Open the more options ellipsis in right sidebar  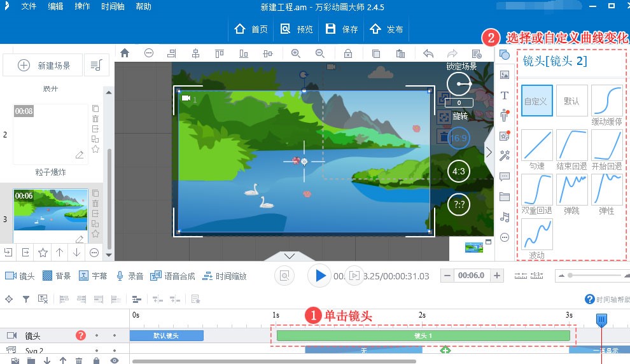pos(505,237)
